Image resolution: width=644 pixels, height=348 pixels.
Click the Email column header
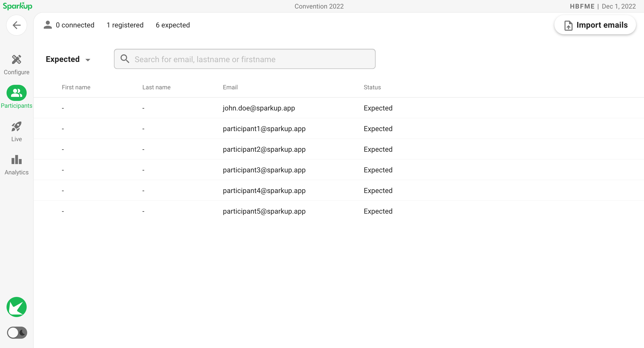point(230,87)
